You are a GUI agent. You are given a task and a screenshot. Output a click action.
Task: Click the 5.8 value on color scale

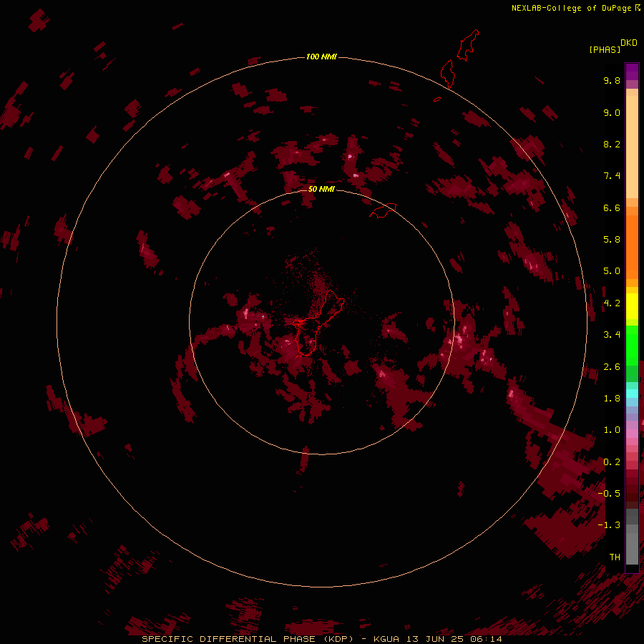tap(612, 240)
